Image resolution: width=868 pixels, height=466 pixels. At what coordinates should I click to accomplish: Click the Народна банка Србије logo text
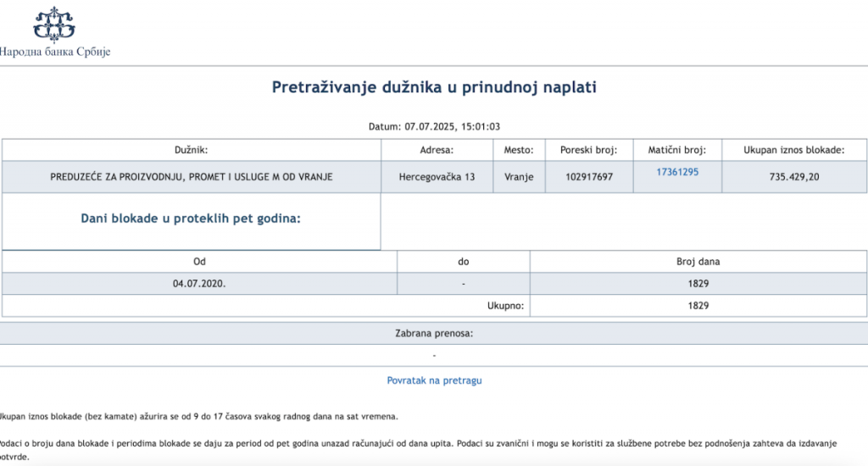[x=55, y=52]
